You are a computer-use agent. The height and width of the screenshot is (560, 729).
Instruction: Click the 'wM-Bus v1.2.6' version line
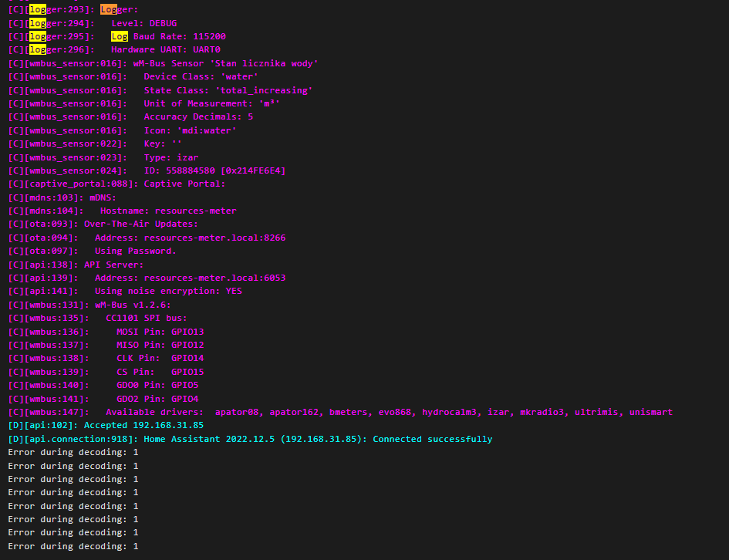(133, 305)
